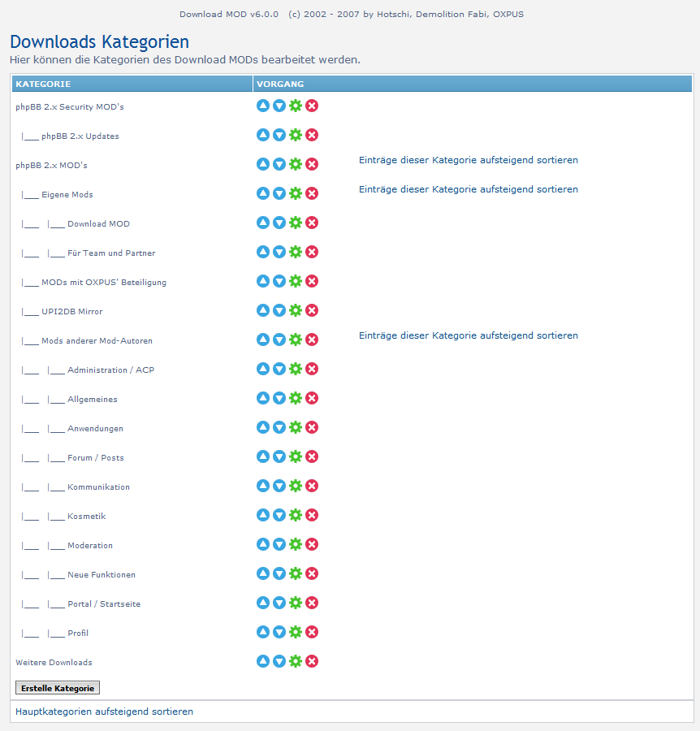Image resolution: width=700 pixels, height=731 pixels.
Task: Edit the Forum / Posts category settings
Action: [x=296, y=456]
